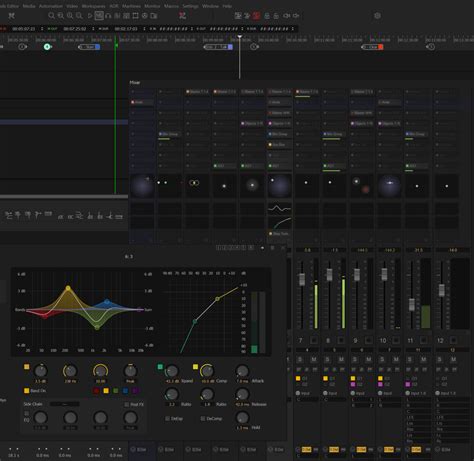This screenshot has width=474, height=461.
Task: Click the Attack knob in dynamics section
Action: (x=242, y=371)
